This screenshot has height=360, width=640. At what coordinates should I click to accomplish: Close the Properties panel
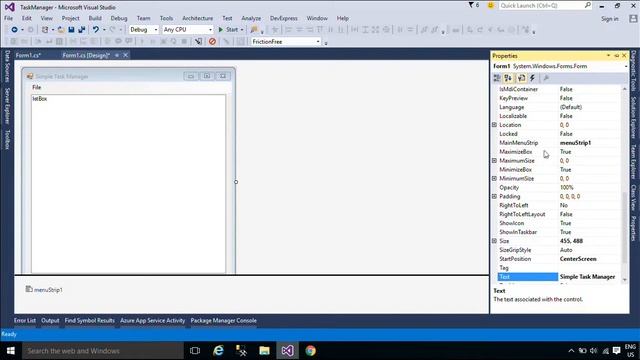coord(624,56)
